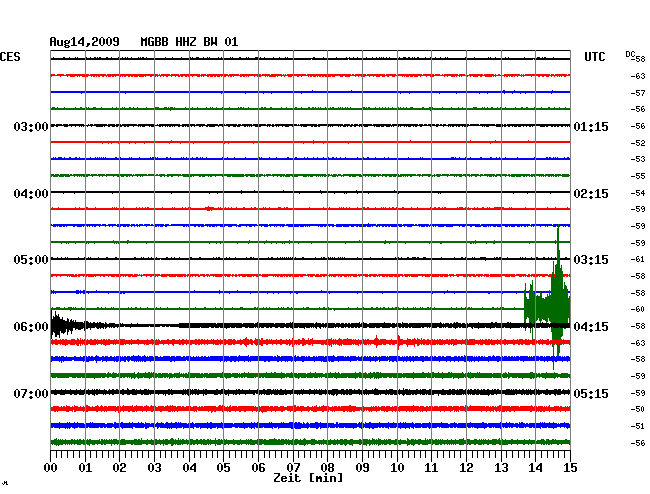The width and height of the screenshot is (650, 494).
Task: Select the 06:00 local time label
Action: click(31, 327)
